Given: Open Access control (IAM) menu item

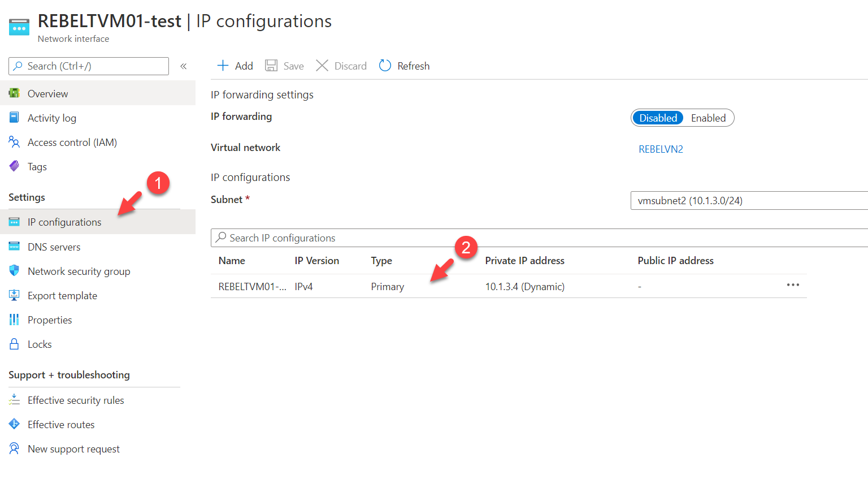Looking at the screenshot, I should coord(98,142).
